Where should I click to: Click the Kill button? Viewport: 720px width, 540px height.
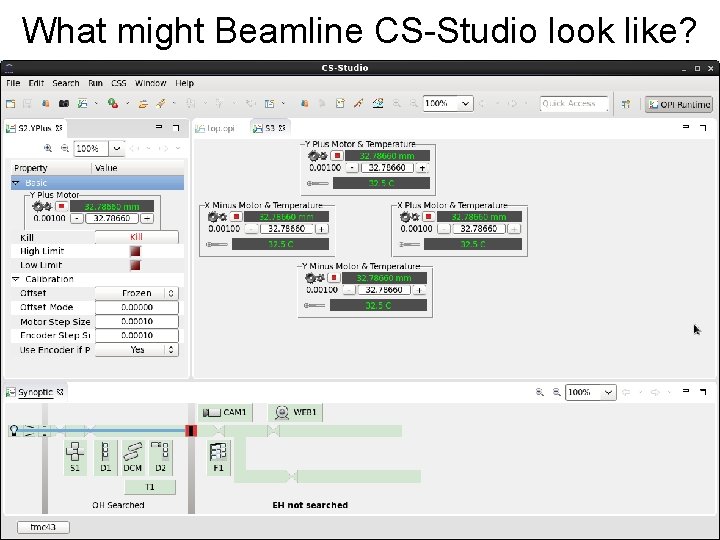tap(136, 237)
